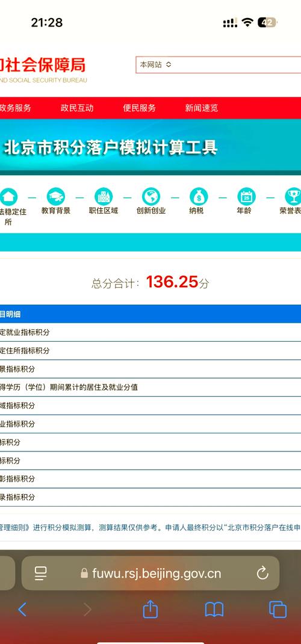Tap the disclaimer text about 积分模拟测算
Viewport: 301px width, 644px height.
pos(150,528)
